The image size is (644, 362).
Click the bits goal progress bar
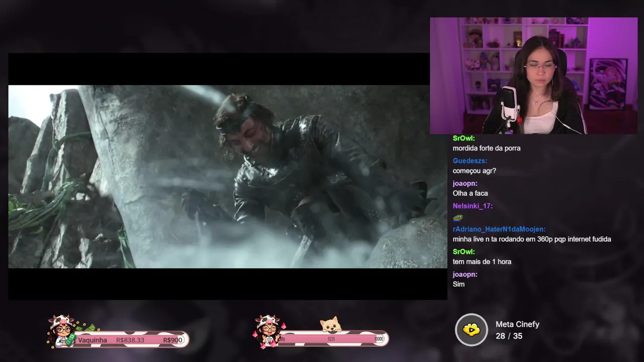[x=333, y=339]
